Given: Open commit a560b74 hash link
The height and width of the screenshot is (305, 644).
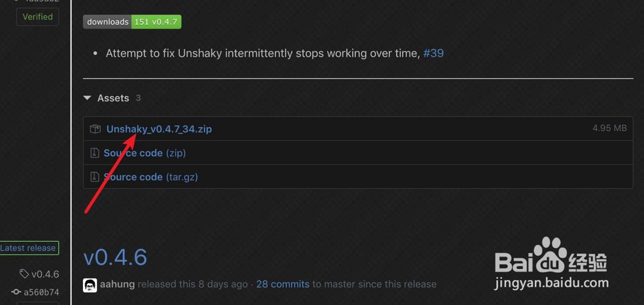Looking at the screenshot, I should coord(41,292).
